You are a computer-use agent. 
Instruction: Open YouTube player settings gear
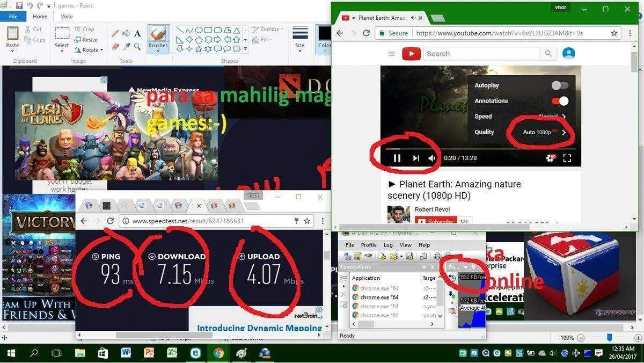[x=551, y=158]
